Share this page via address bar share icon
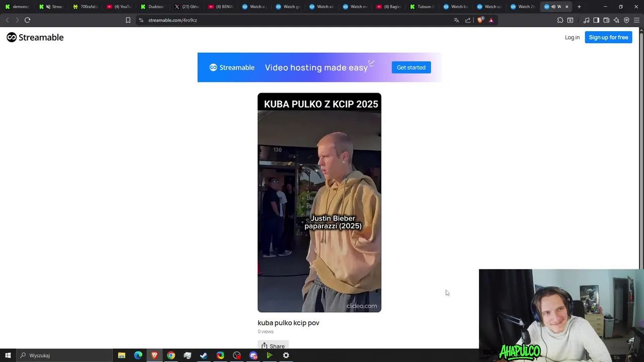 pyautogui.click(x=468, y=20)
